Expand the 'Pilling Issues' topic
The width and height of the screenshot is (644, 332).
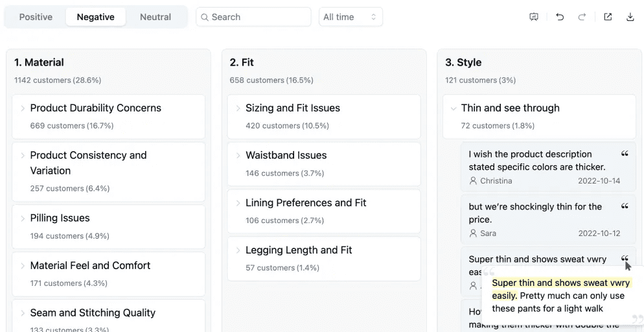coord(23,219)
